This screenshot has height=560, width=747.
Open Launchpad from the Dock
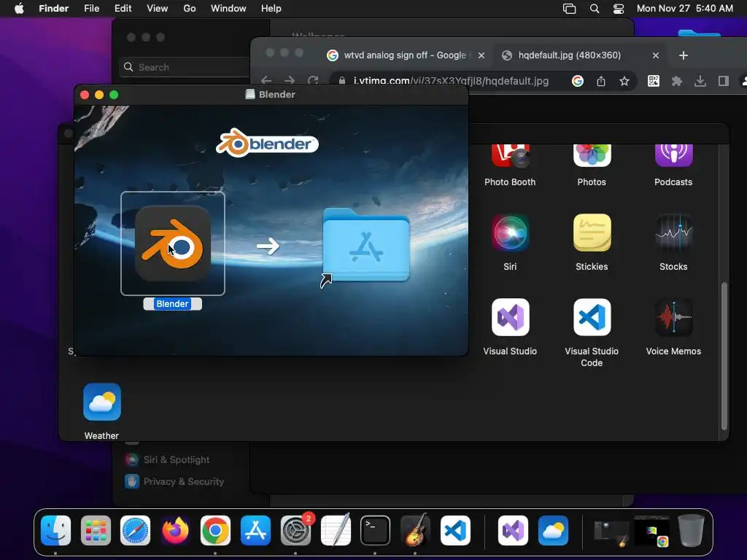[96, 531]
